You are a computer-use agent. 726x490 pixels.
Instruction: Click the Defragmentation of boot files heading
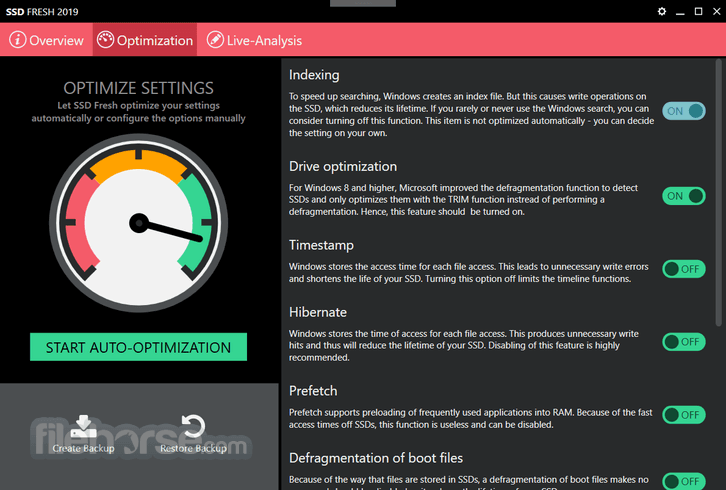[376, 458]
